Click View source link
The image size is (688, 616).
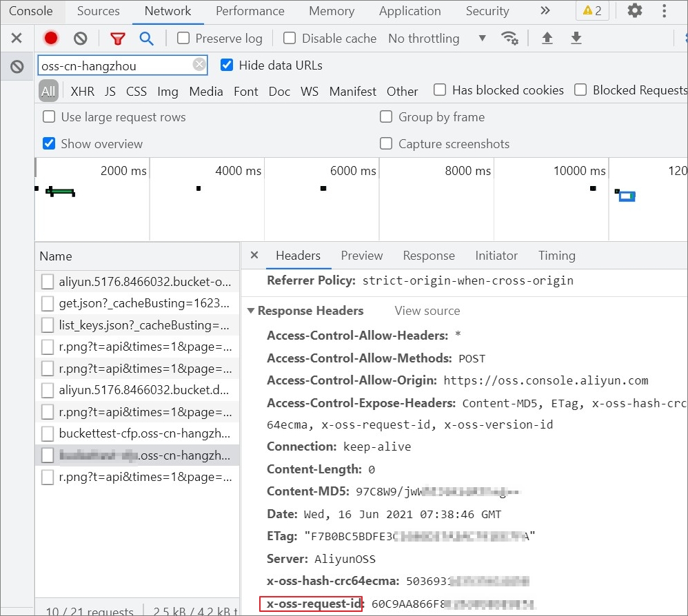(427, 311)
